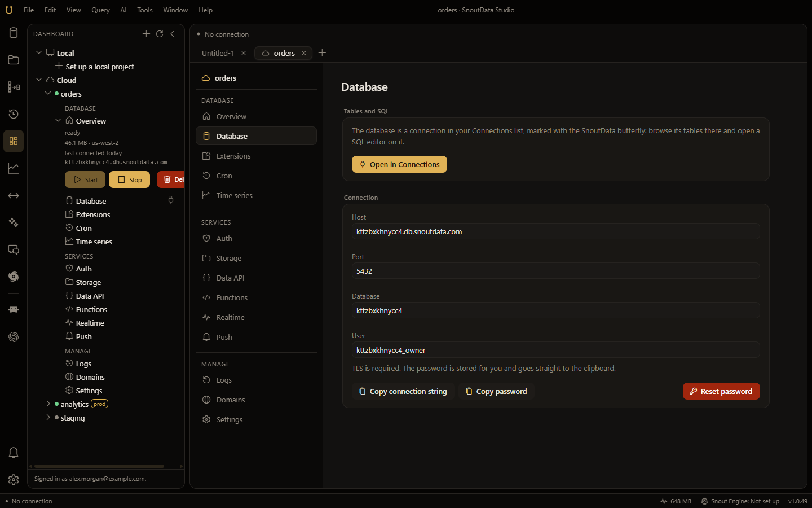The width and height of the screenshot is (812, 508).
Task: Open the Query menu
Action: coord(100,10)
